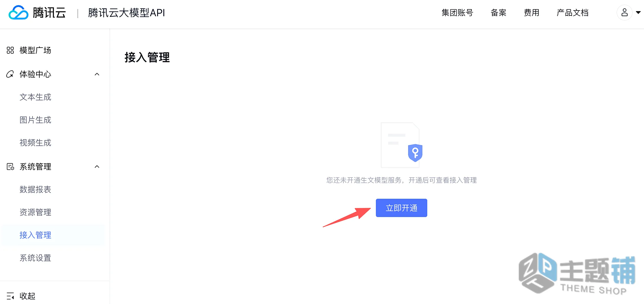Click the 接入管理 page heading
Image resolution: width=644 pixels, height=304 pixels.
[147, 57]
